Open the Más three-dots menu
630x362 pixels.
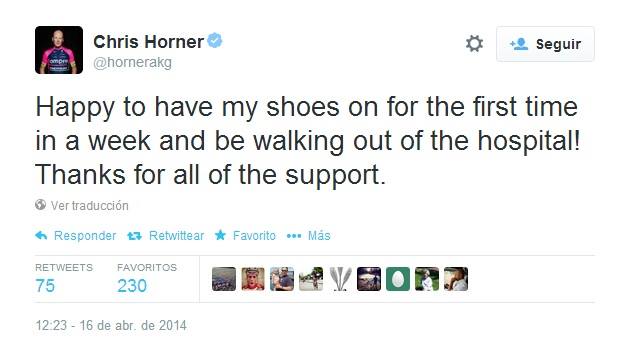tap(294, 236)
